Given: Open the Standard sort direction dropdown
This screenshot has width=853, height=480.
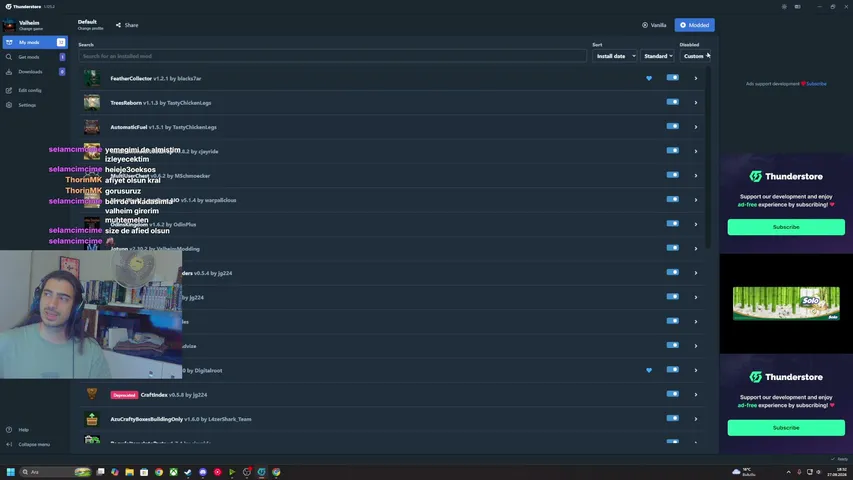Looking at the screenshot, I should (658, 56).
